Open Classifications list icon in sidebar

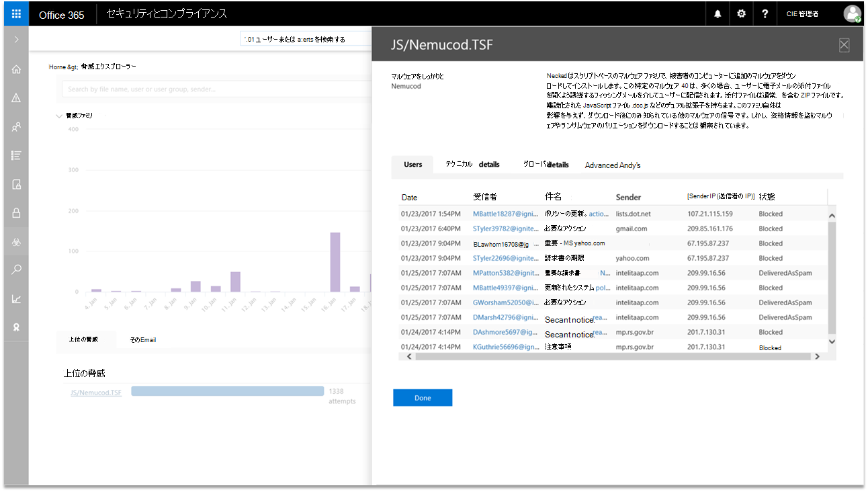16,155
